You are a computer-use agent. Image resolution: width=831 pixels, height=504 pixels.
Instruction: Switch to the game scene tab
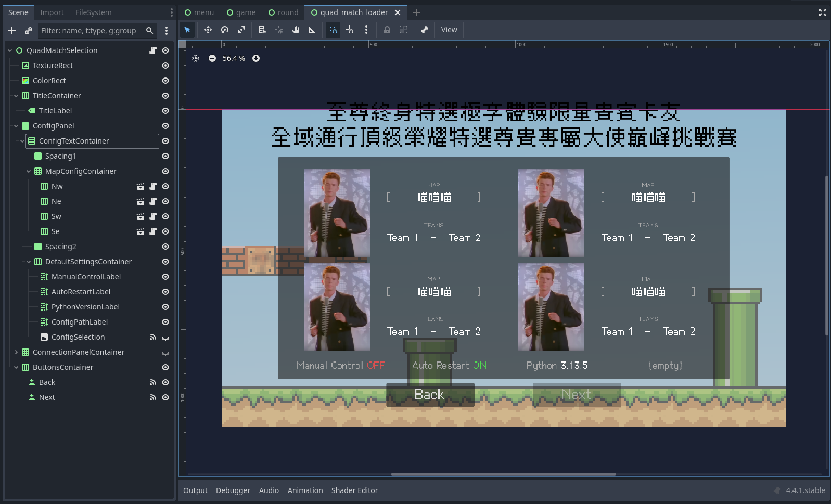pyautogui.click(x=241, y=12)
